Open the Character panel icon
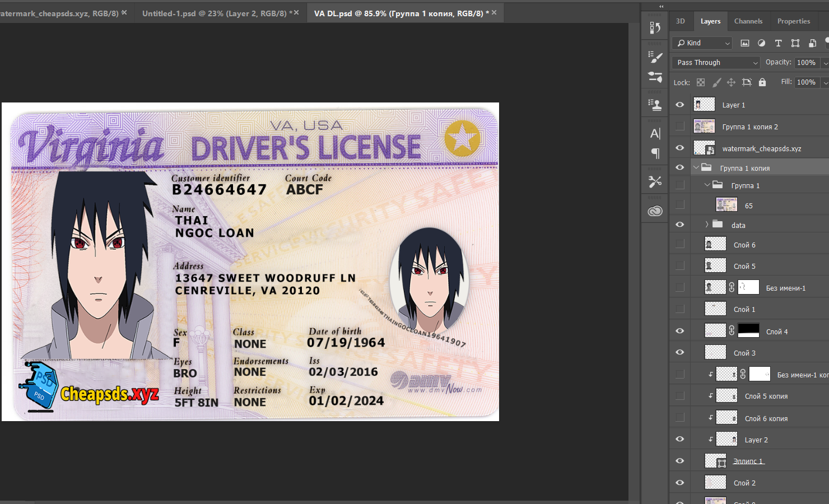 [655, 133]
